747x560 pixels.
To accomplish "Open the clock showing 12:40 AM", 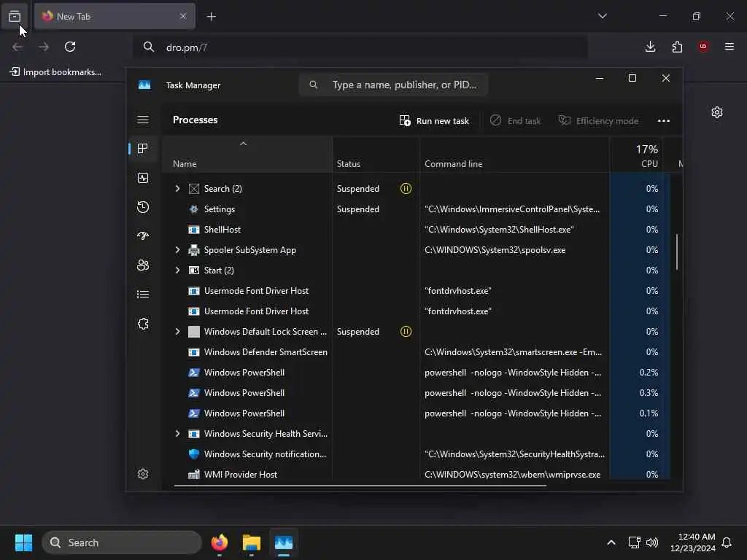I will 693,542.
